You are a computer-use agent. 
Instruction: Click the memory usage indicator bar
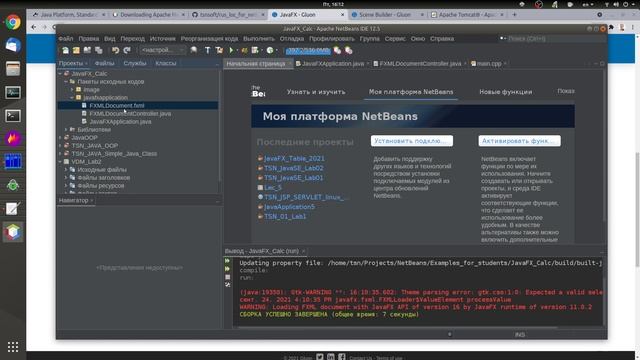[x=308, y=50]
